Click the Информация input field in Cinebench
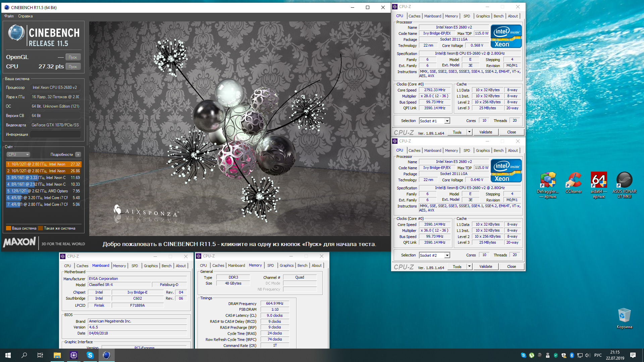Viewport: 644px width, 362px height. pyautogui.click(x=55, y=134)
